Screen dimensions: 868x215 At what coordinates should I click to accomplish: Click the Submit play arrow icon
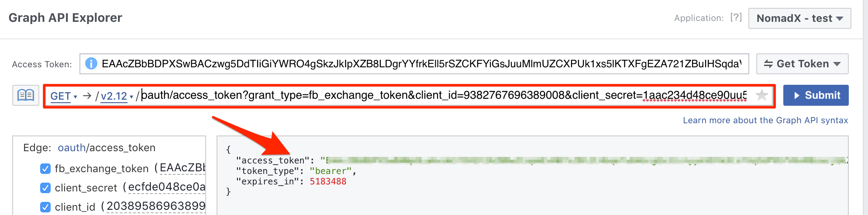click(x=797, y=96)
